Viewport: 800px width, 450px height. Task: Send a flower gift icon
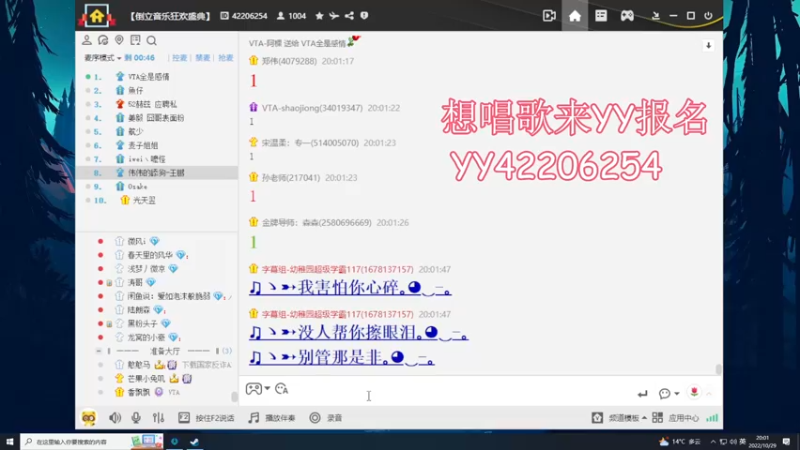tap(694, 392)
